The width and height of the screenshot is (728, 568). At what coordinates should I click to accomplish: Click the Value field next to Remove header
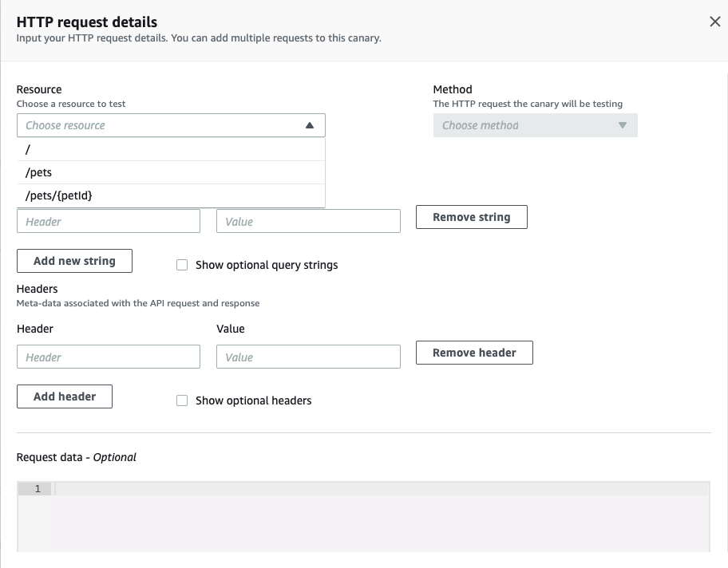(x=308, y=357)
